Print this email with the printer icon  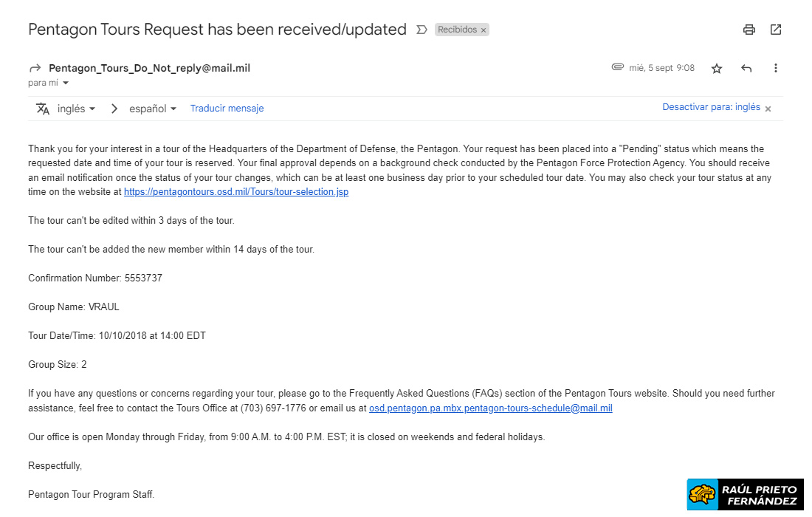click(x=749, y=30)
